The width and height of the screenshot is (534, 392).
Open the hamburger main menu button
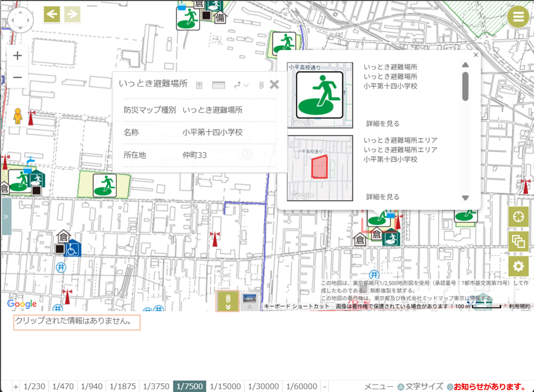coord(518,17)
